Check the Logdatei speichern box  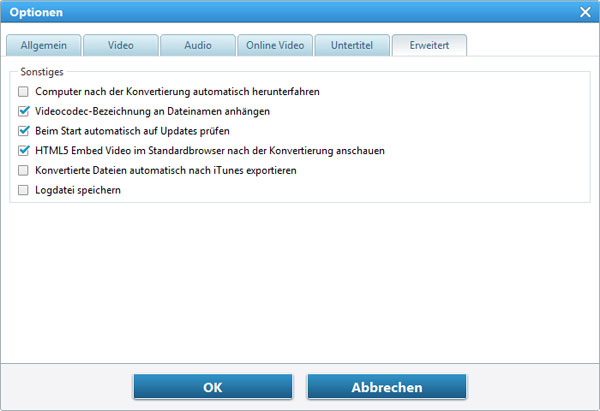click(24, 190)
